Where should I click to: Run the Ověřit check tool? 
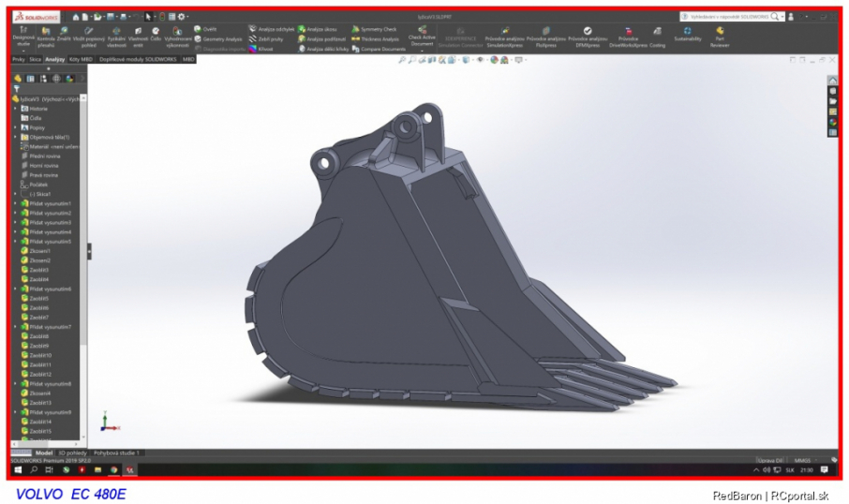point(205,29)
